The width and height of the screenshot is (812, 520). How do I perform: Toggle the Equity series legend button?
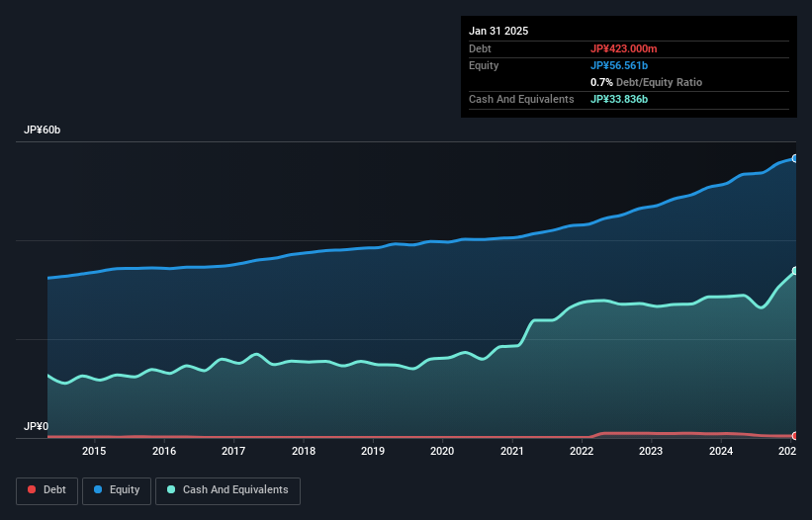pyautogui.click(x=117, y=490)
